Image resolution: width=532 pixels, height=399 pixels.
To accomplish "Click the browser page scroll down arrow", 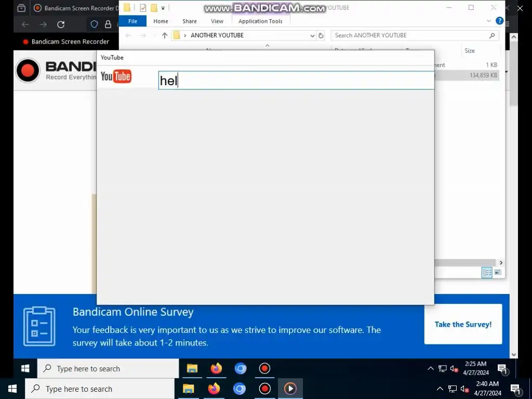I will click(514, 354).
